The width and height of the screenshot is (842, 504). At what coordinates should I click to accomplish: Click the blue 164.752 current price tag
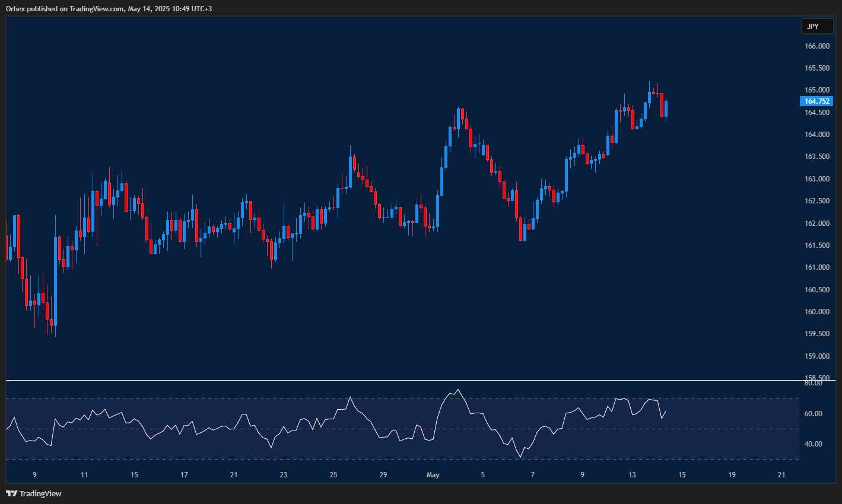click(817, 101)
